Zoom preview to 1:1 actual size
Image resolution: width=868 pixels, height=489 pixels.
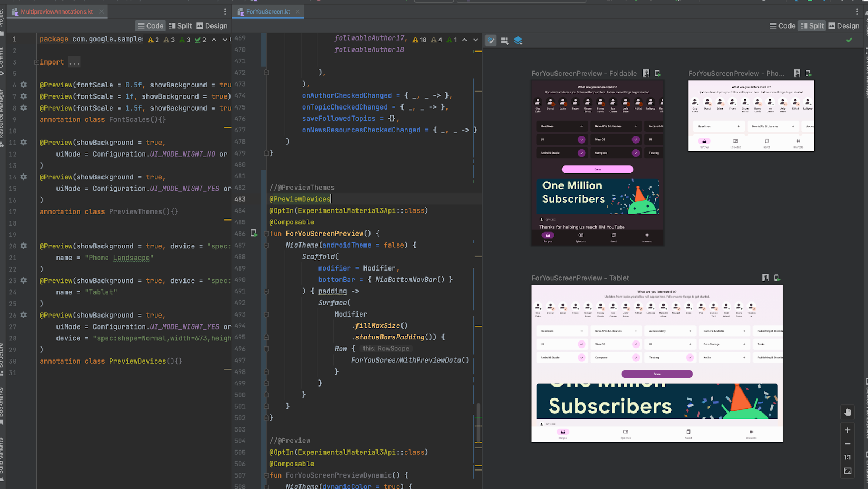(x=847, y=457)
